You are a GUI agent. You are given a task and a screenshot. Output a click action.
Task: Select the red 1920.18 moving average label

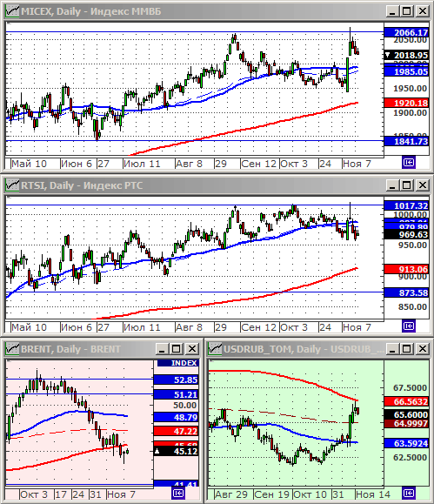point(407,103)
